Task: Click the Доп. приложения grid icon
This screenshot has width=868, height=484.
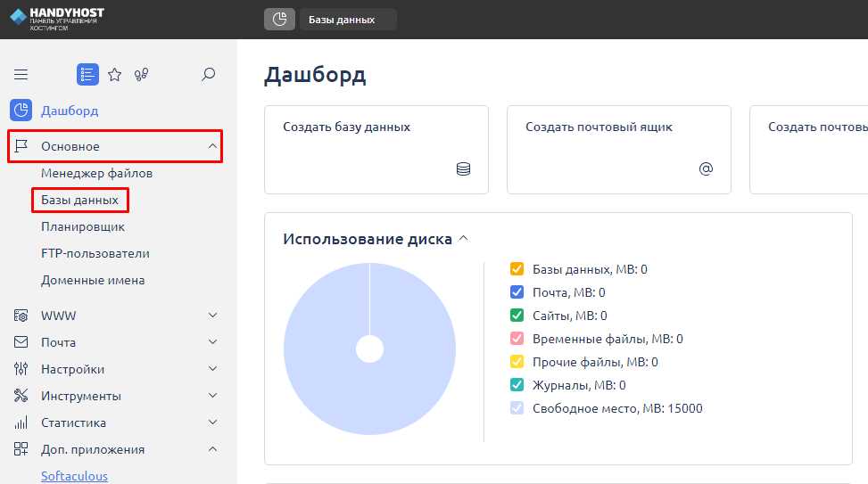Action: [x=21, y=449]
